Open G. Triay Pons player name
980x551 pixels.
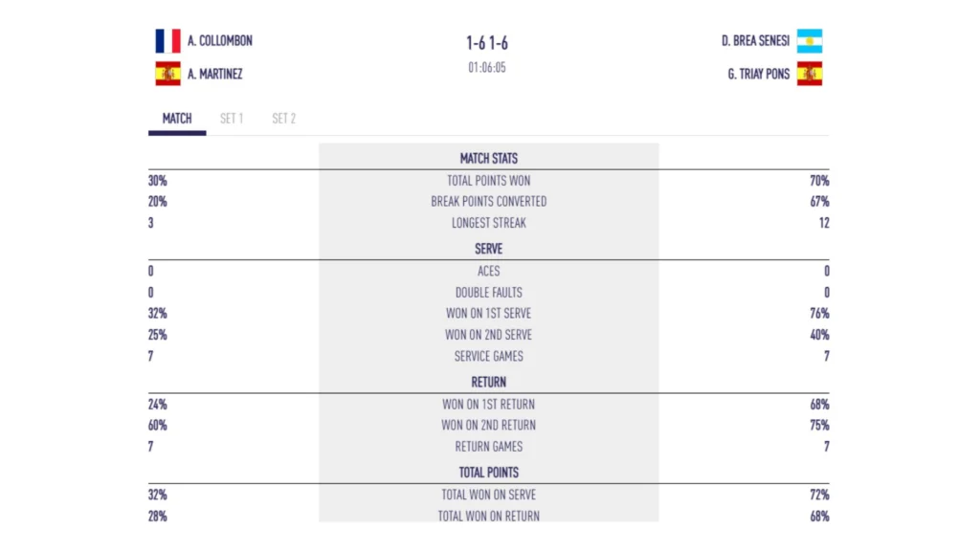pyautogui.click(x=759, y=74)
